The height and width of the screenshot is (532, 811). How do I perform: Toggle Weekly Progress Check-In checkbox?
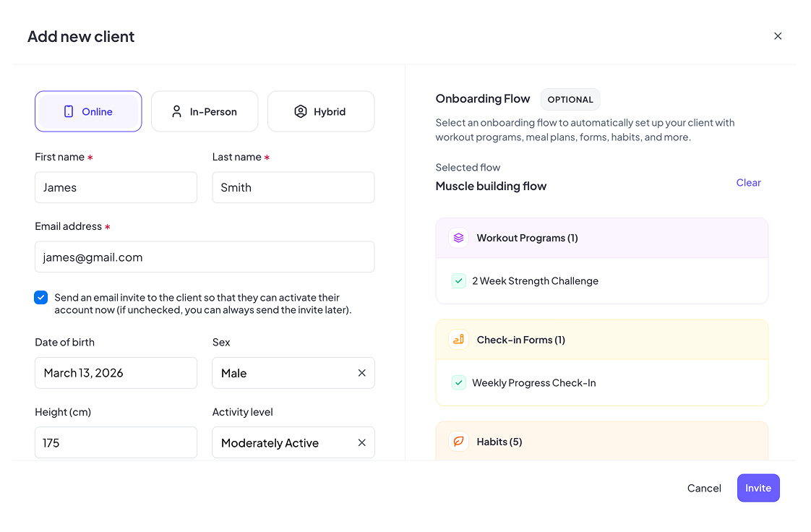point(458,383)
